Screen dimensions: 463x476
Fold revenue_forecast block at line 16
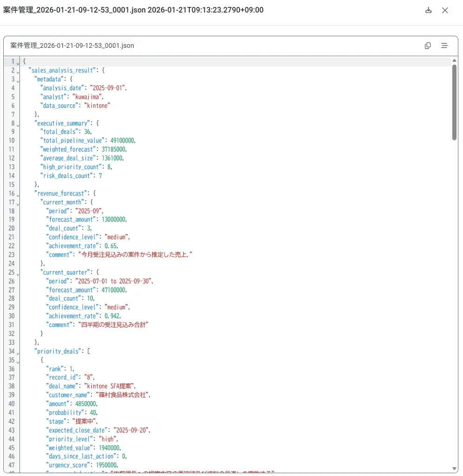coord(18,195)
